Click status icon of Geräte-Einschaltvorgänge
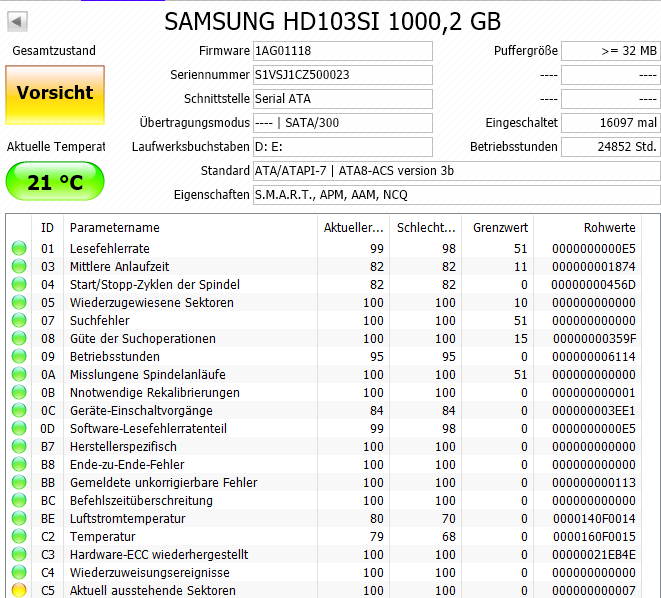661x598 pixels. pyautogui.click(x=19, y=410)
